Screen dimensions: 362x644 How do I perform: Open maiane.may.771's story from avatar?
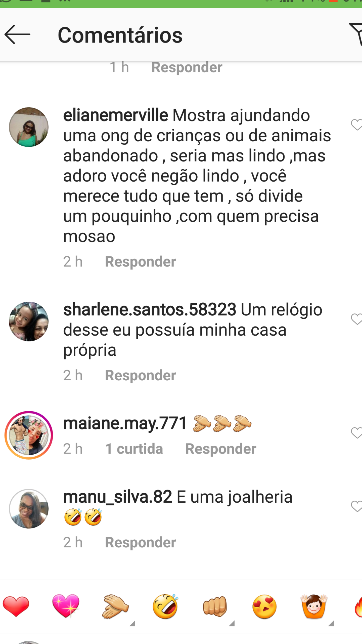pos(29,435)
